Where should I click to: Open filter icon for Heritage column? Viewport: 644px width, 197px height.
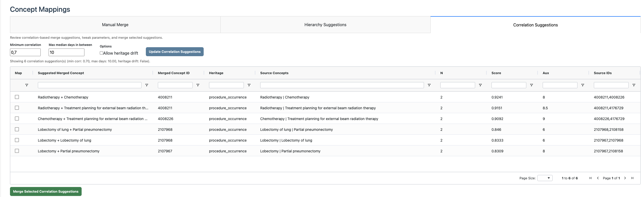coord(249,85)
